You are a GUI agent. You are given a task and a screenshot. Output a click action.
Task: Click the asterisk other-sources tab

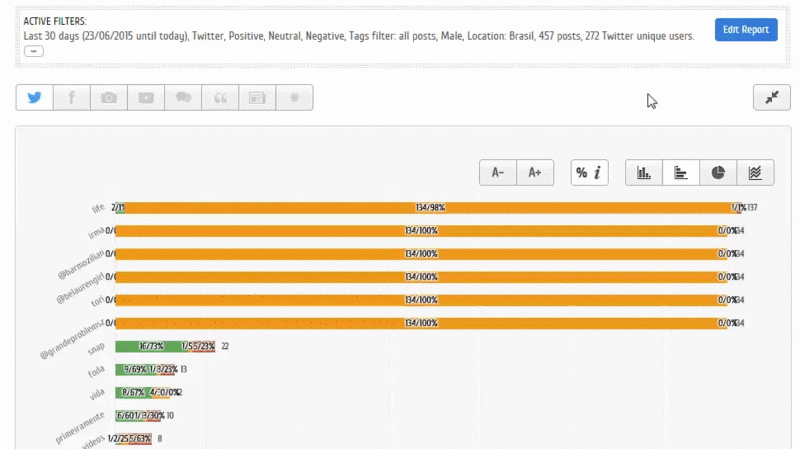tap(294, 97)
